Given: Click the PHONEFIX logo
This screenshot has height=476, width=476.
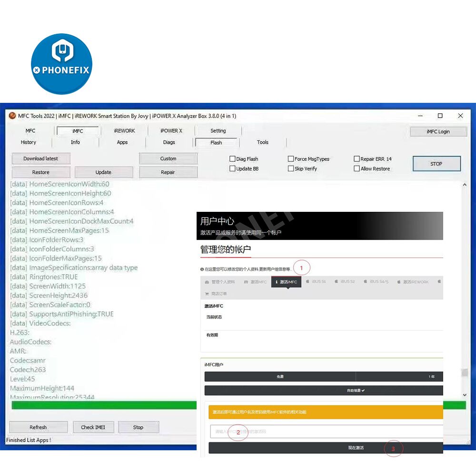Looking at the screenshot, I should (x=61, y=64).
